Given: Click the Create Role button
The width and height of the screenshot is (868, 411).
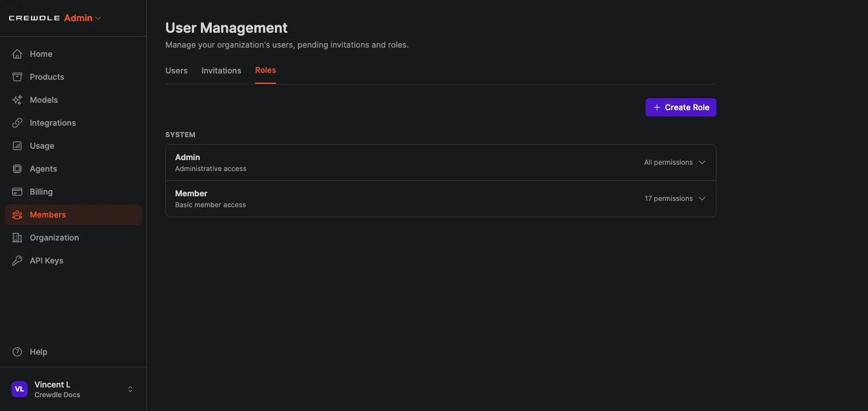Looking at the screenshot, I should click(x=681, y=107).
